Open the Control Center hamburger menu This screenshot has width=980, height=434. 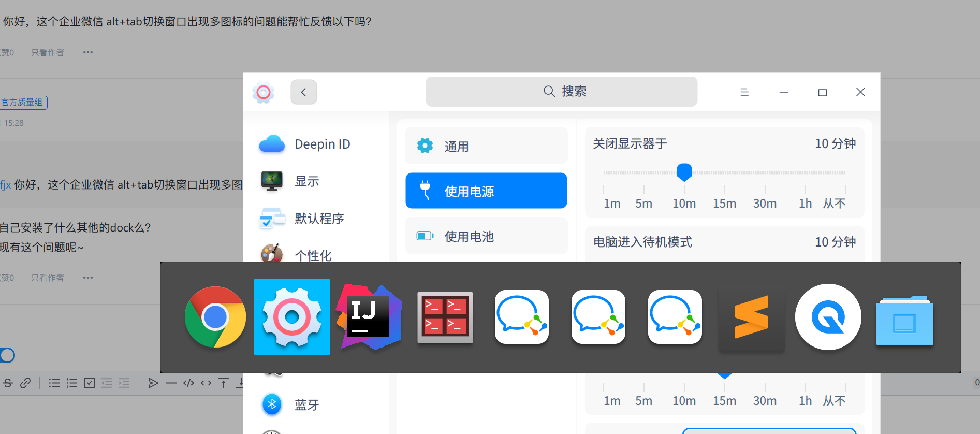tap(744, 92)
